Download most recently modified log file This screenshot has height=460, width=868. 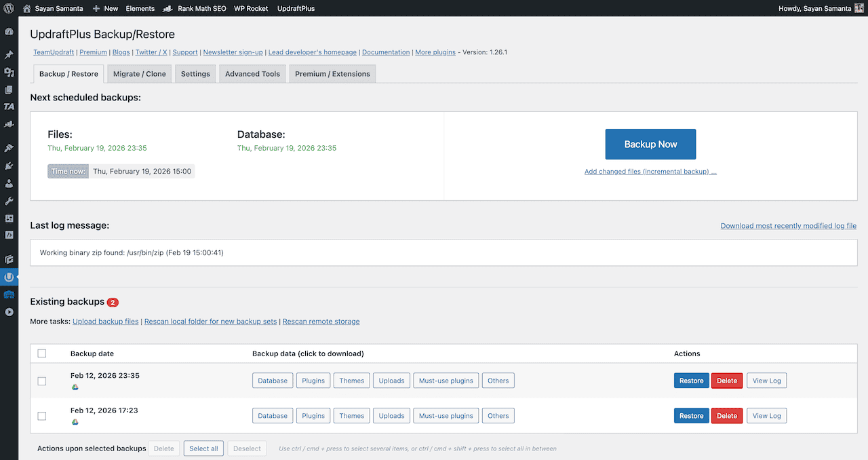coord(789,226)
